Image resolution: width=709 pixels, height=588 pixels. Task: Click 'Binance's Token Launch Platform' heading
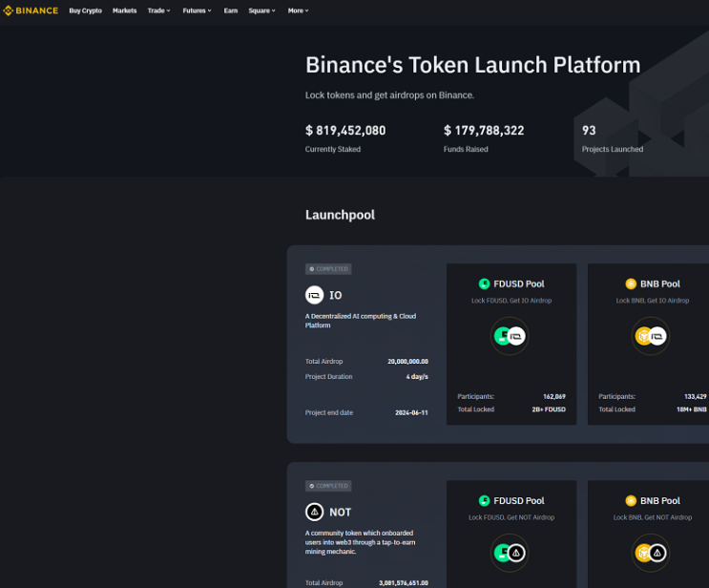pyautogui.click(x=473, y=65)
